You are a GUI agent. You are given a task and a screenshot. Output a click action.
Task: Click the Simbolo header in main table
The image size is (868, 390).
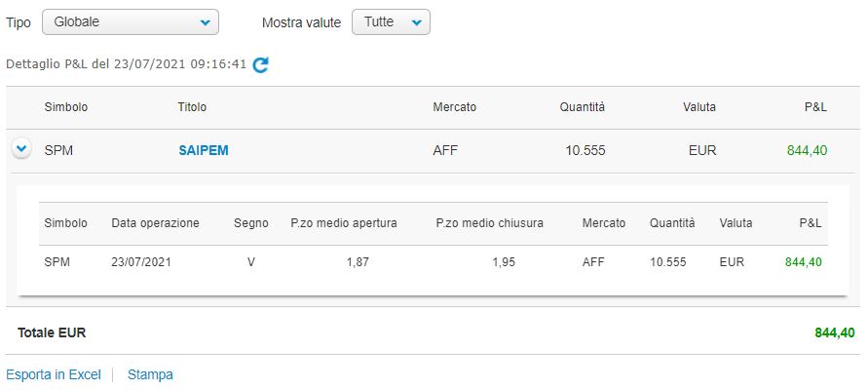coord(66,107)
